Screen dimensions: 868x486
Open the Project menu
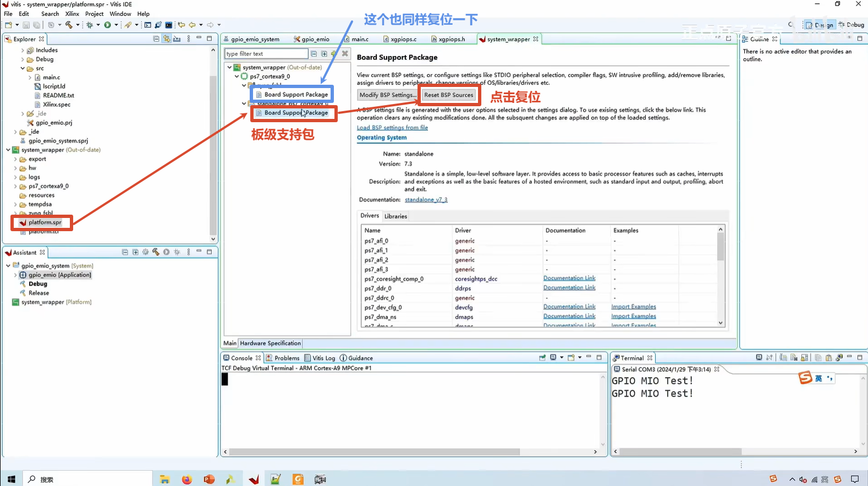pyautogui.click(x=94, y=14)
